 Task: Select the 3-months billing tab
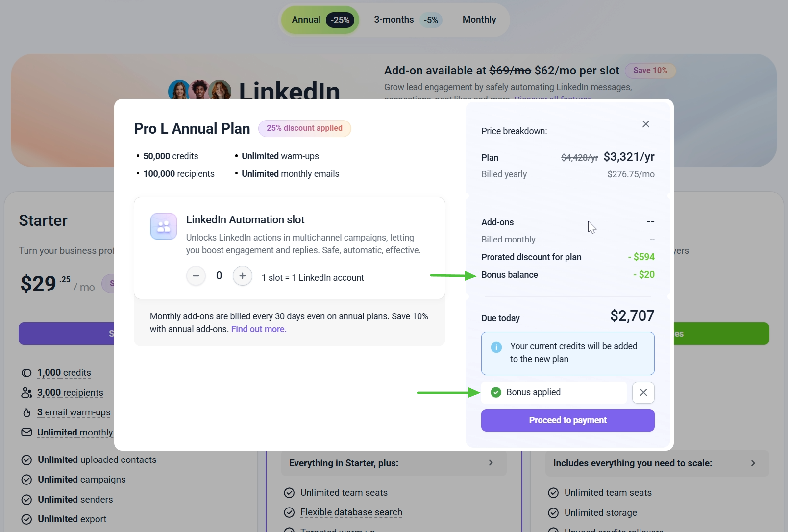[x=408, y=20]
